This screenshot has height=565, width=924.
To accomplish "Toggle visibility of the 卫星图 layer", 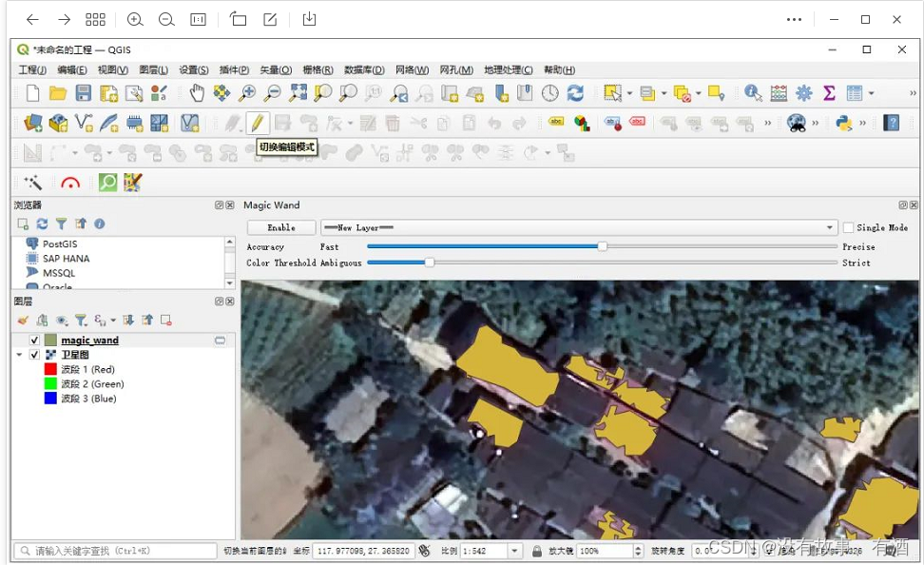I will [x=35, y=355].
